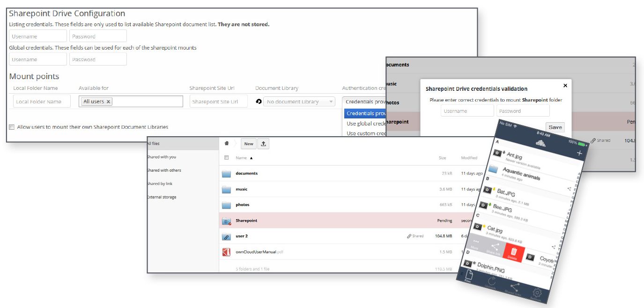Tap the ownCloud logo in the mobile header

pos(540,144)
